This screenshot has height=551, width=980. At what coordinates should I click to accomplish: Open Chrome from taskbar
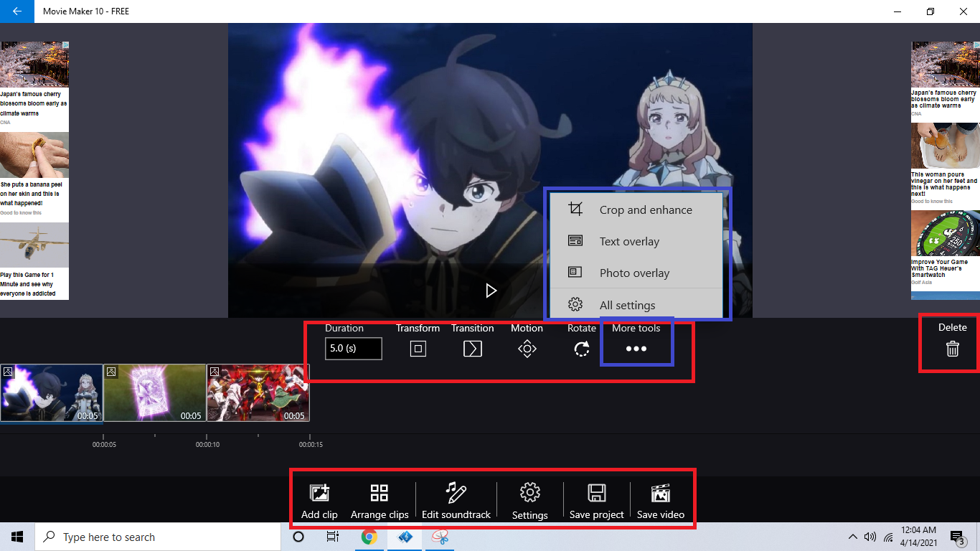coord(369,537)
